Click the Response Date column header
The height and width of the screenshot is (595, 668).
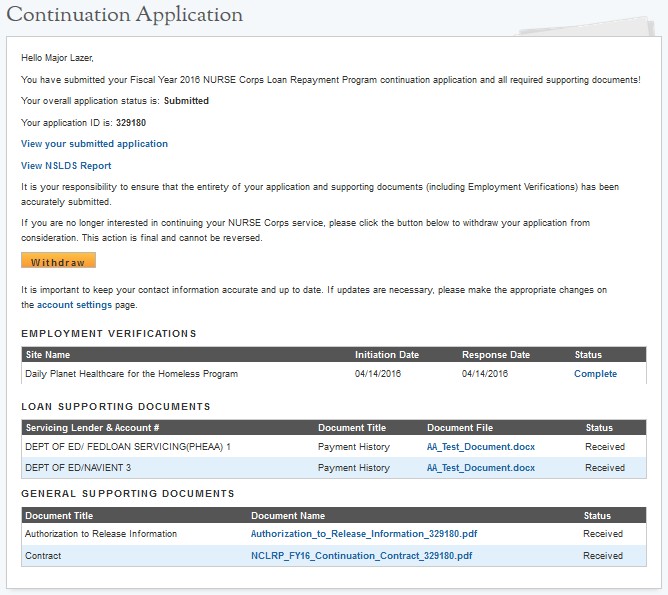tap(494, 354)
